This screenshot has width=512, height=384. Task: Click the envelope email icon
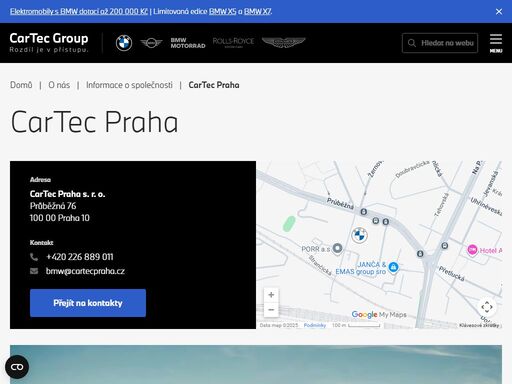point(34,271)
